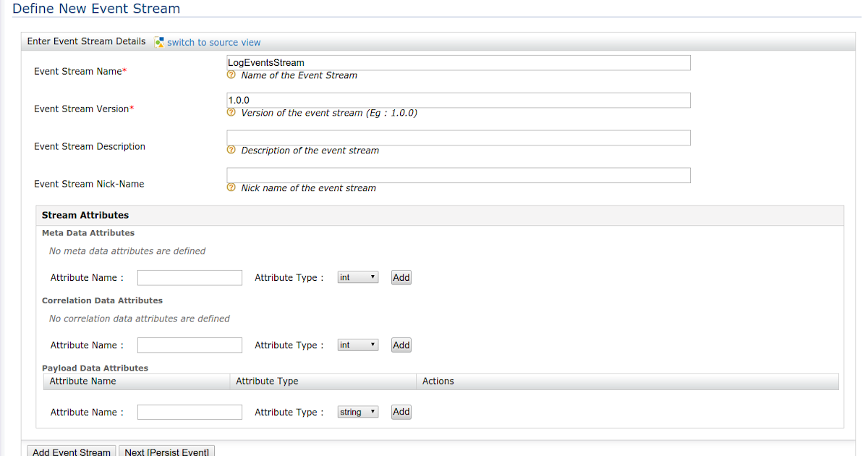Click the Event Stream Name field containing LogEventsStream

[x=458, y=62]
